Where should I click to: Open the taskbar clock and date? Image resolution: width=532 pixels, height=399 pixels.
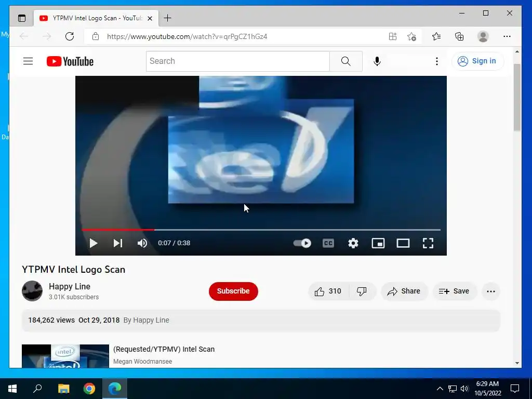point(487,389)
